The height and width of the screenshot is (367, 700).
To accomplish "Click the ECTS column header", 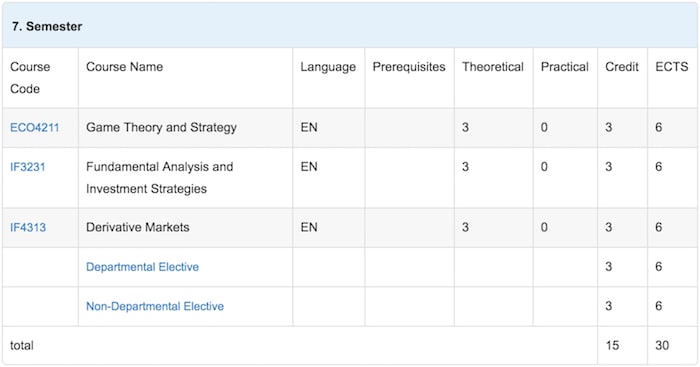I will point(672,67).
